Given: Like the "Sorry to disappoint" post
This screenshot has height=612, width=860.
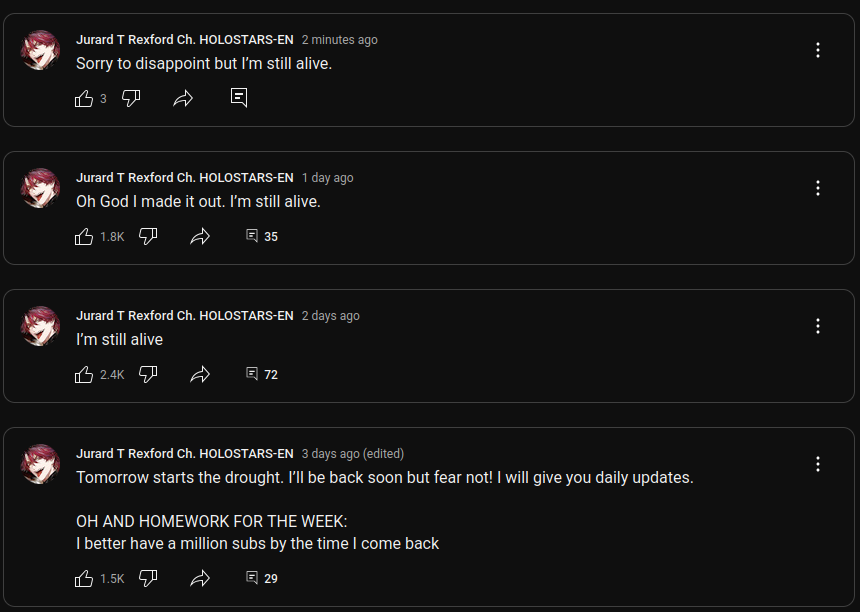Looking at the screenshot, I should pos(84,98).
